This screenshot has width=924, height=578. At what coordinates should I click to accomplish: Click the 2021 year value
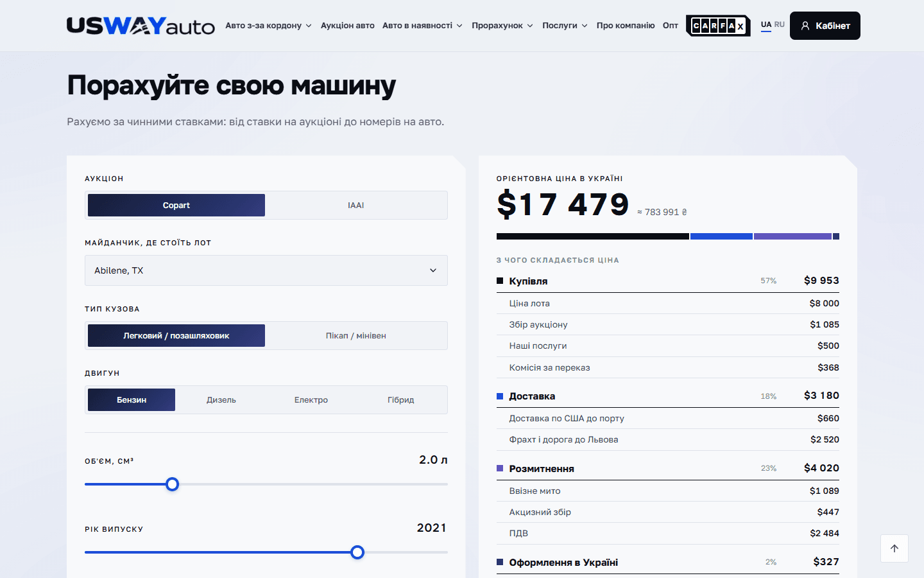[x=432, y=528]
